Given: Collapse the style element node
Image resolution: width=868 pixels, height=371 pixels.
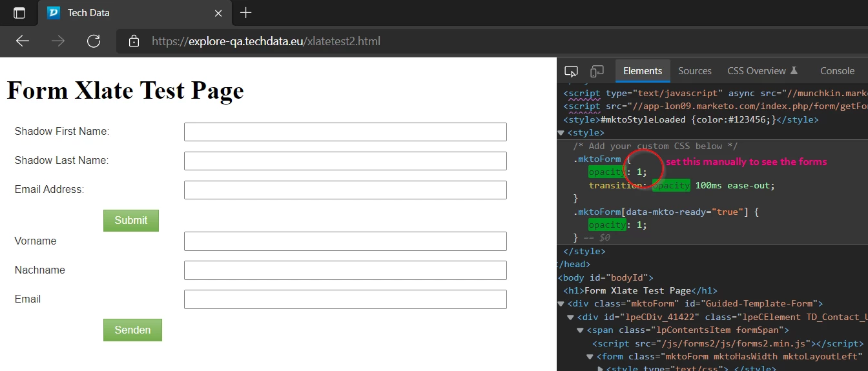Looking at the screenshot, I should (x=561, y=133).
